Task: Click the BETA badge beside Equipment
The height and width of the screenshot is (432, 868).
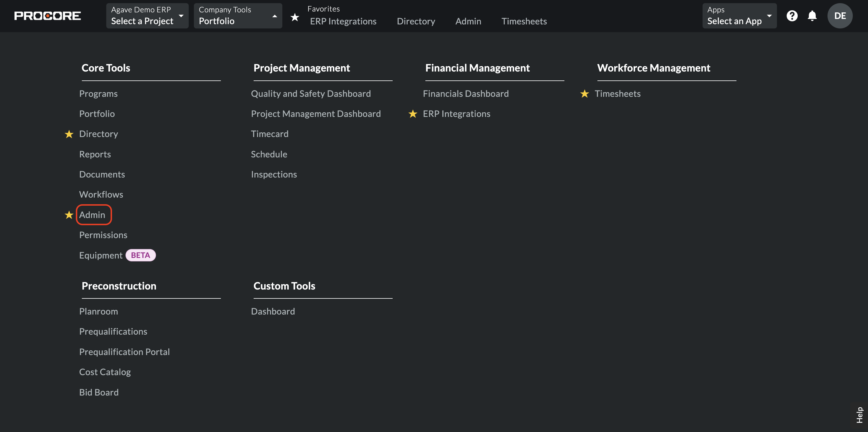Action: click(x=140, y=255)
